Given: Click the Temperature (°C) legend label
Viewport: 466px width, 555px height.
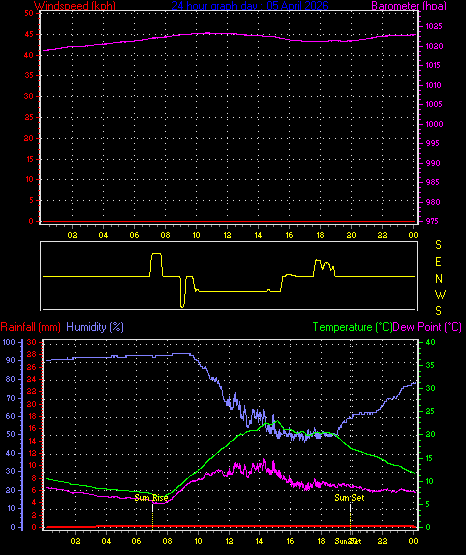Looking at the screenshot, I should pos(352,327).
